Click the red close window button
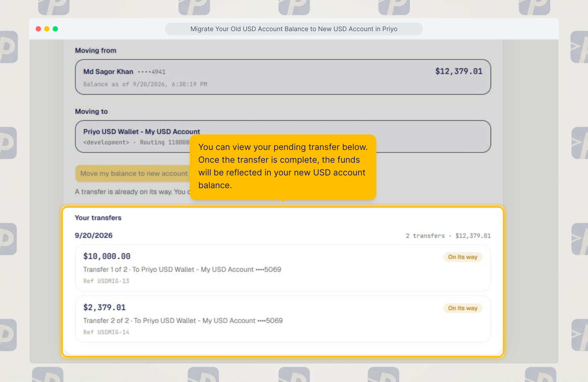 [x=39, y=29]
